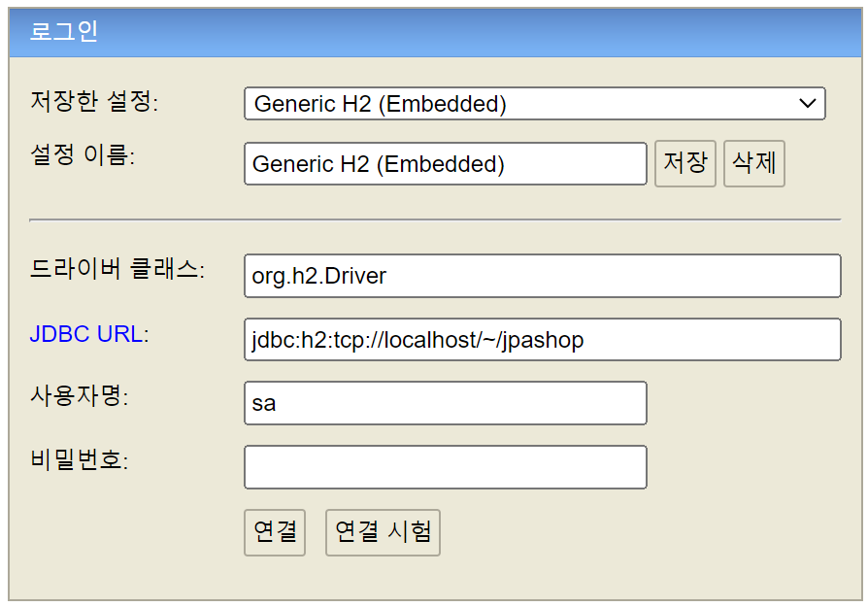
Task: Click the JDBC URL input field
Action: [543, 340]
